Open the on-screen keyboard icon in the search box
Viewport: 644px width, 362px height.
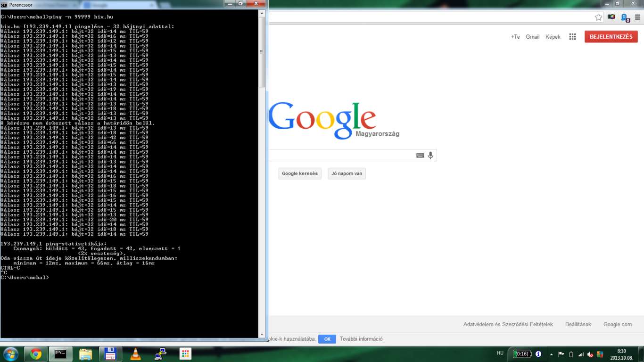420,156
